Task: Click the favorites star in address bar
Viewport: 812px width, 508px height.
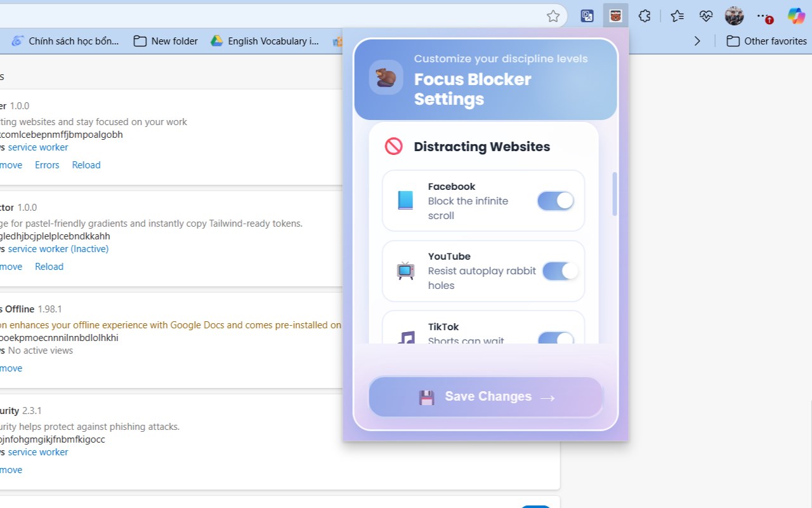Action: click(x=553, y=16)
